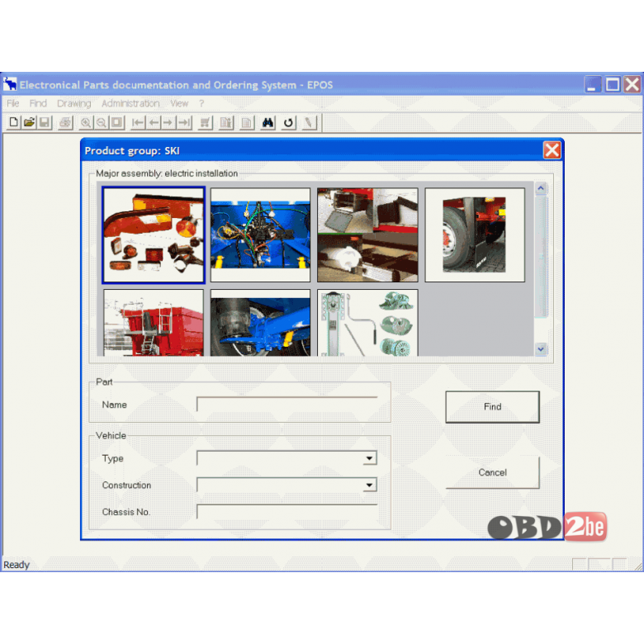Click the pencil edit icon
Screen dimensions: 644x644
(309, 122)
